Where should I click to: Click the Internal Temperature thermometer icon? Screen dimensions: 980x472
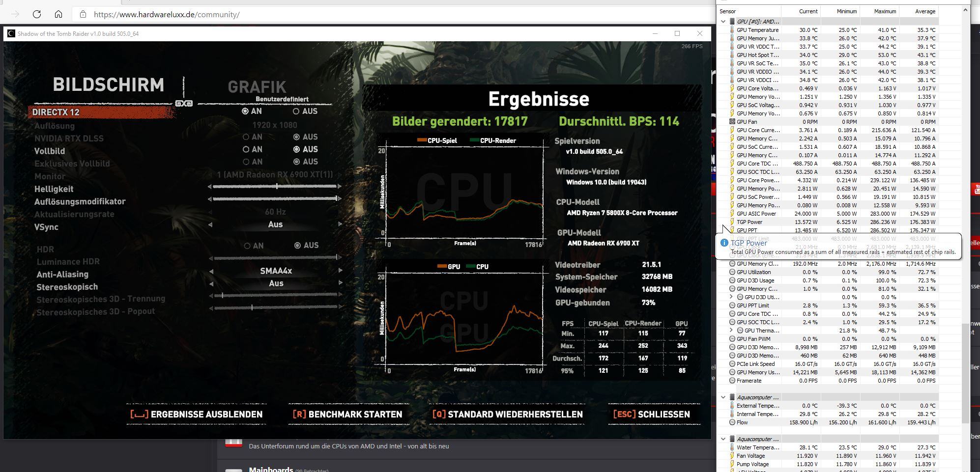pos(732,414)
